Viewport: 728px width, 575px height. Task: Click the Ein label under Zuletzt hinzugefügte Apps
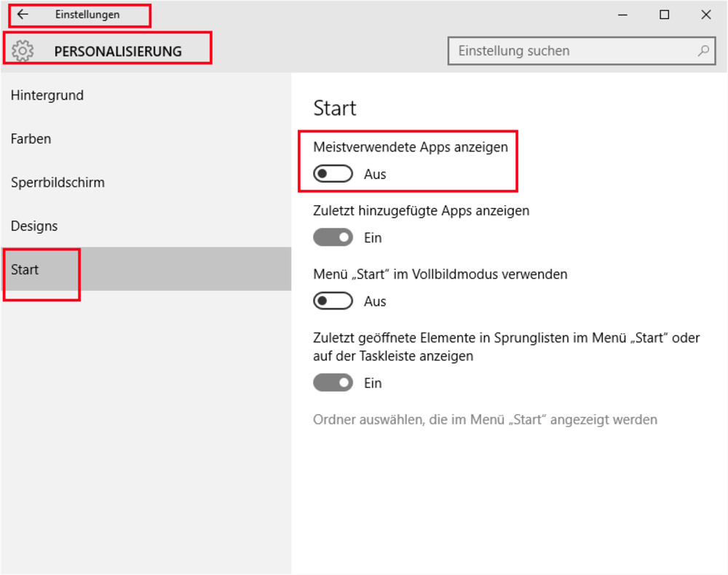(x=373, y=237)
